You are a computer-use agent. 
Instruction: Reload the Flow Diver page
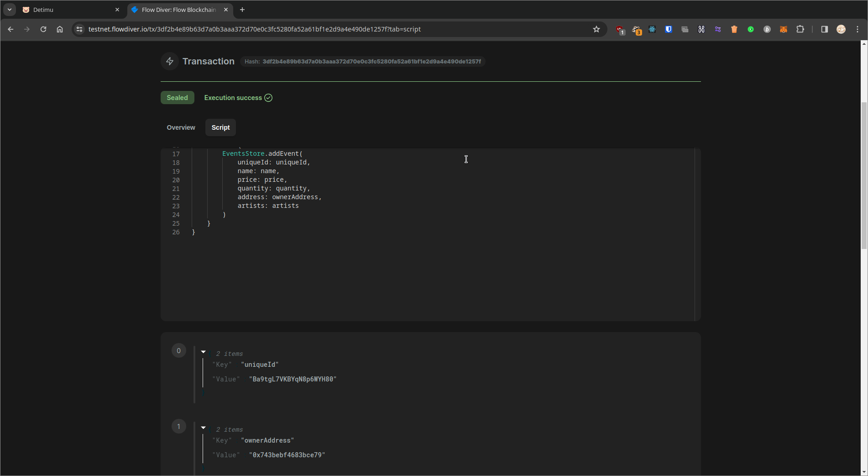click(43, 29)
